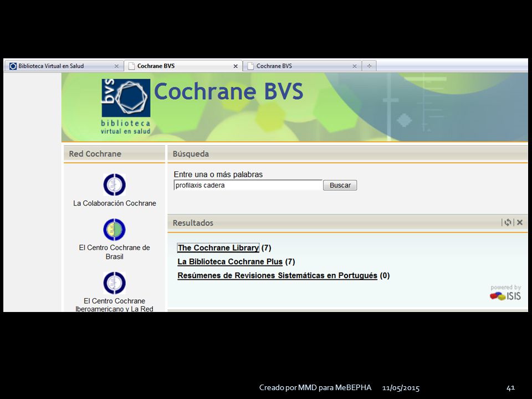Click La Colaboración Cochrane logo icon

tap(114, 185)
